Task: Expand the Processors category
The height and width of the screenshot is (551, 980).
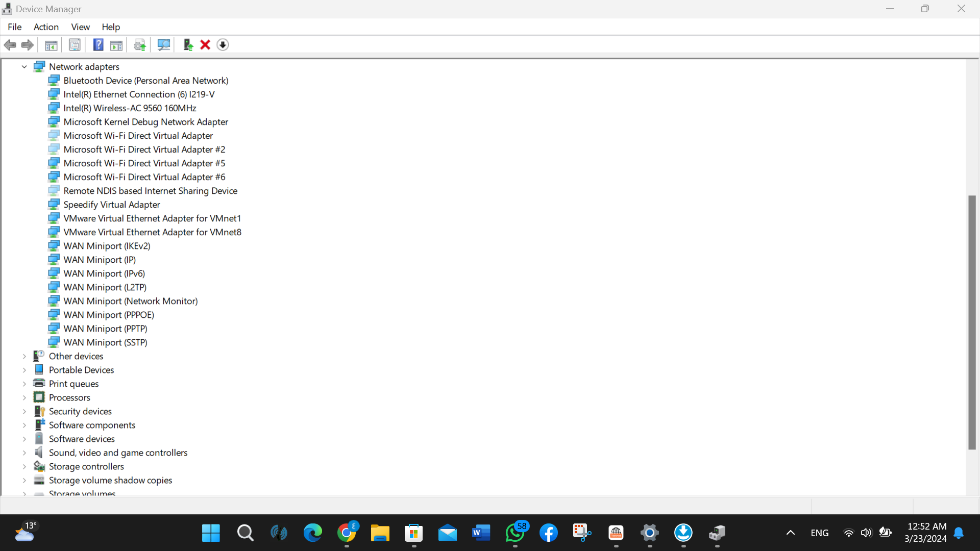Action: [x=24, y=397]
